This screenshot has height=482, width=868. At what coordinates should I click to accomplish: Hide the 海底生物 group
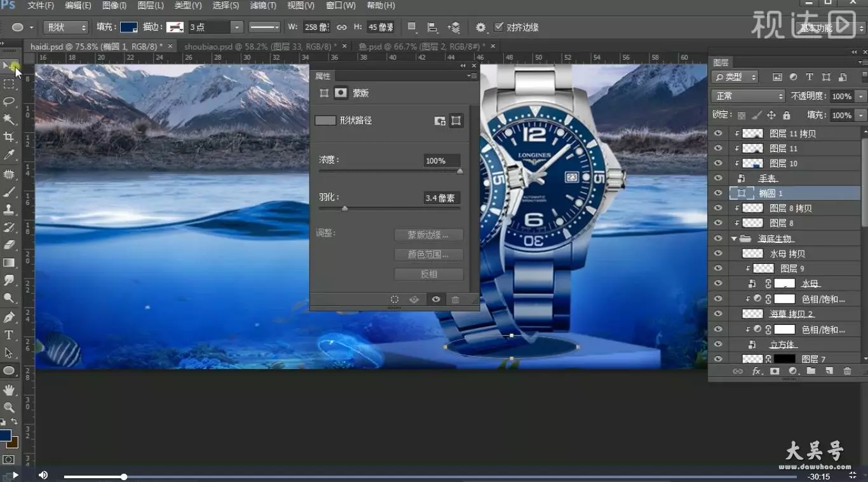718,238
